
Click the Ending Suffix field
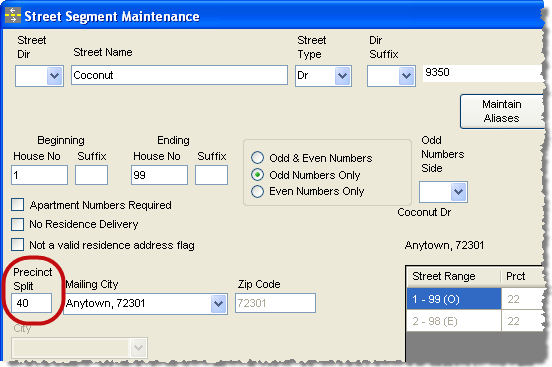(212, 175)
